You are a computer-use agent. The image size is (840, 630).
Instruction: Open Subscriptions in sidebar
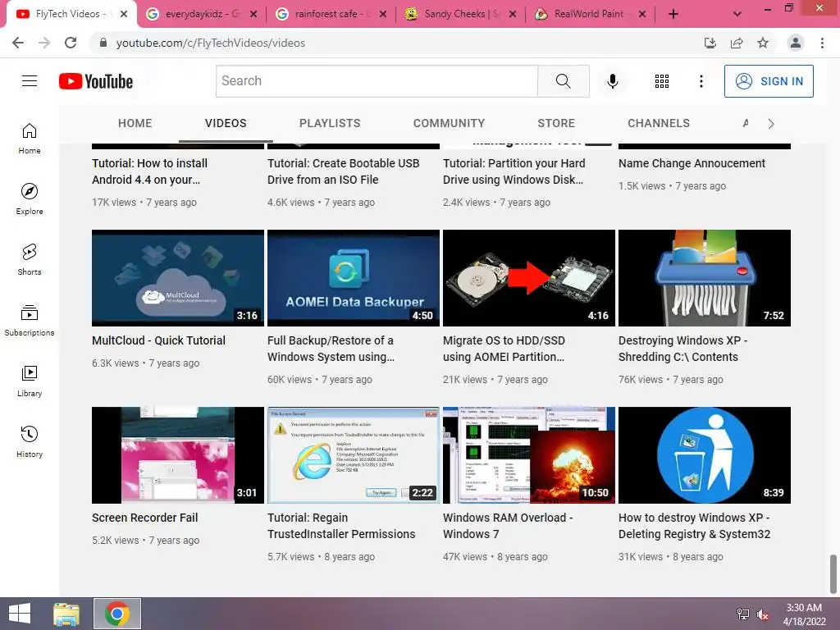pos(30,321)
